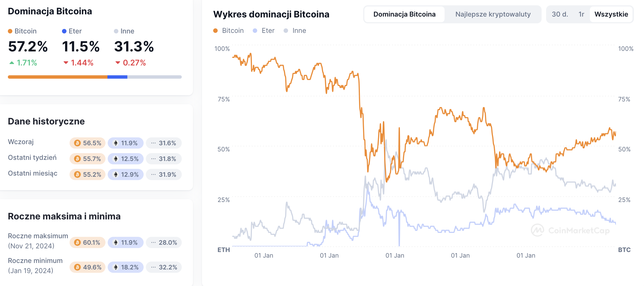This screenshot has width=644, height=286.
Task: Click the 60.1% Bitcoin yearly maximum badge
Action: [x=88, y=242]
